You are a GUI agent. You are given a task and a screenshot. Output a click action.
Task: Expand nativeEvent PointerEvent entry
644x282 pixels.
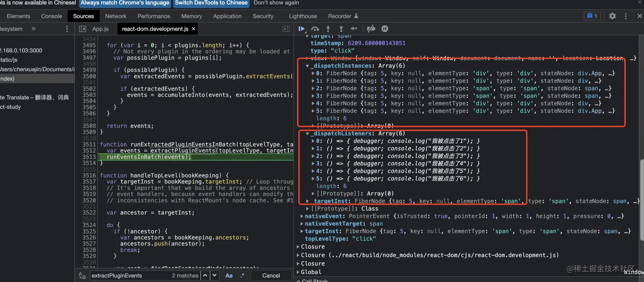[302, 216]
